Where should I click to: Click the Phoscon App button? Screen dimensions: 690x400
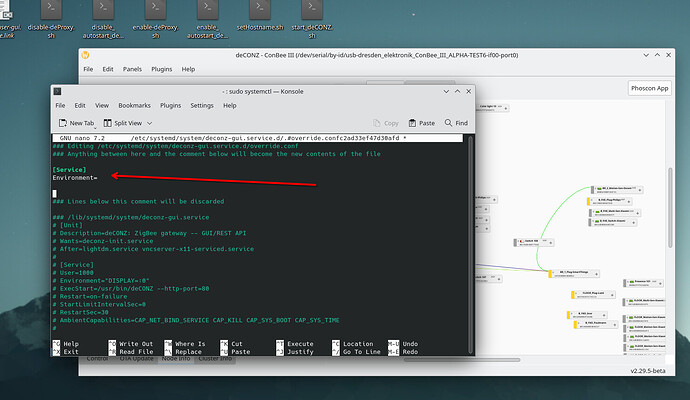[x=650, y=88]
